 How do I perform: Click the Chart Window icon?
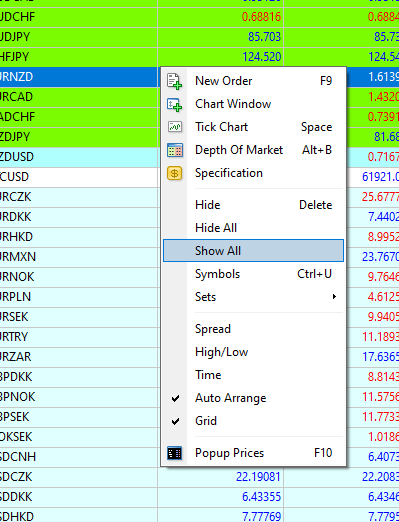pos(174,104)
